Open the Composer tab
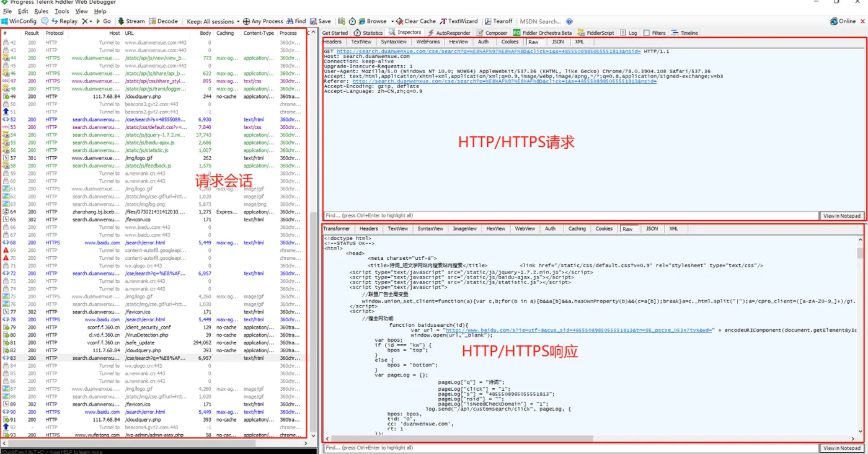 (492, 33)
